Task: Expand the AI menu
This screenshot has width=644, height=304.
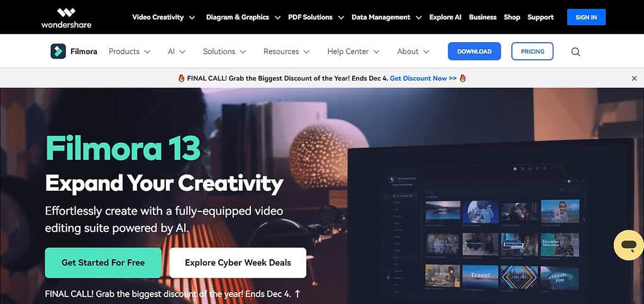Action: point(177,52)
